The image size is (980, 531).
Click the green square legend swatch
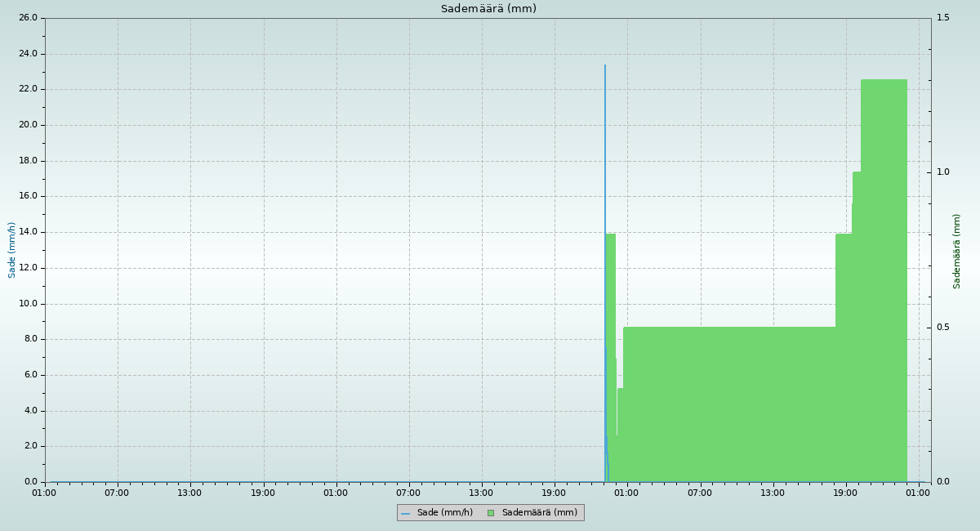(491, 513)
